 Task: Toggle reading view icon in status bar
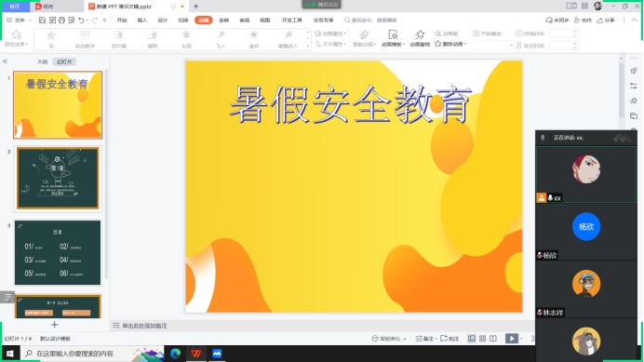pyautogui.click(x=493, y=339)
